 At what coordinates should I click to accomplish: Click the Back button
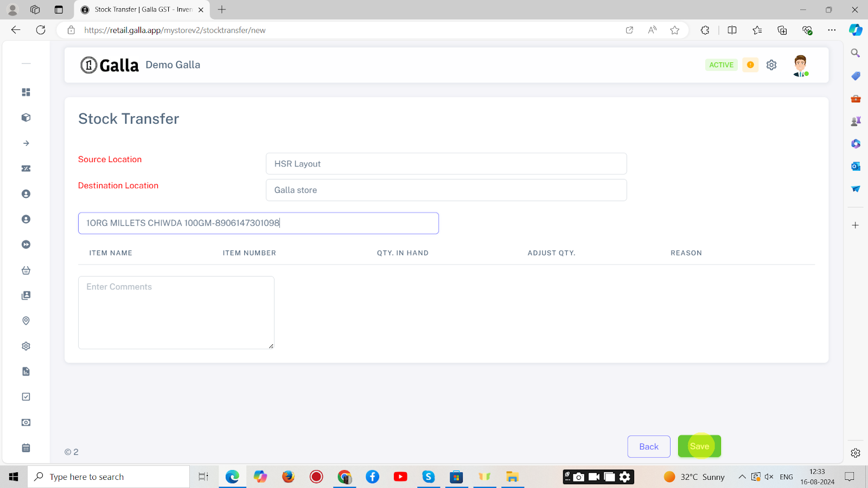(x=649, y=447)
